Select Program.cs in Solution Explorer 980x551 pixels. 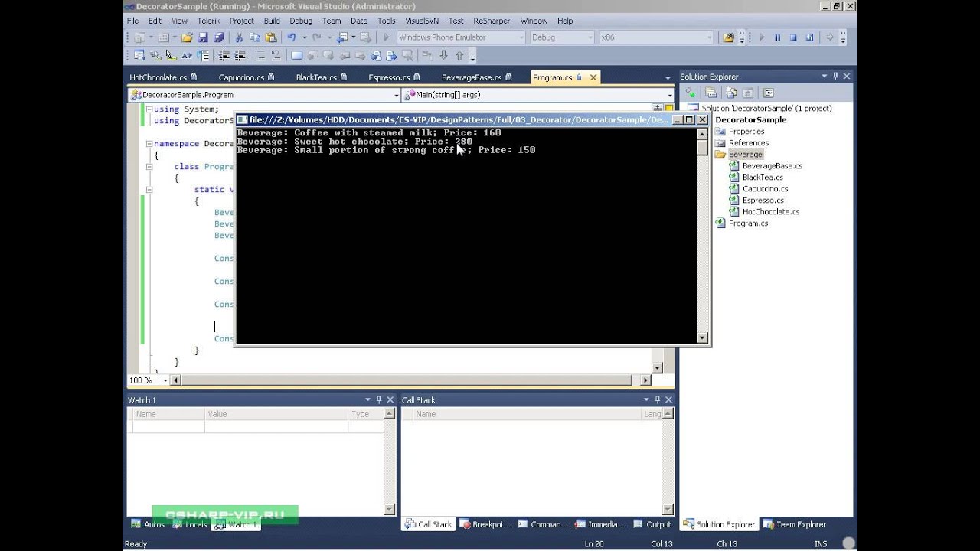coord(748,223)
